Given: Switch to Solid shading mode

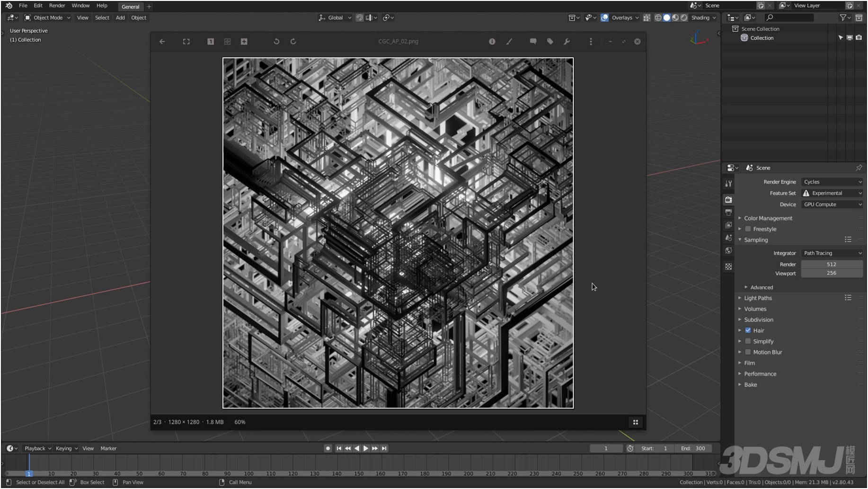Looking at the screenshot, I should click(x=667, y=18).
